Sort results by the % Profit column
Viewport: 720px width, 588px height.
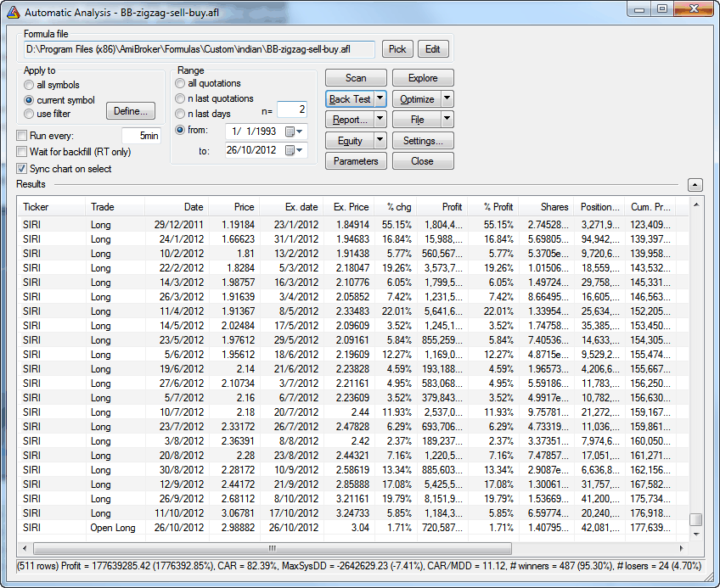point(493,207)
